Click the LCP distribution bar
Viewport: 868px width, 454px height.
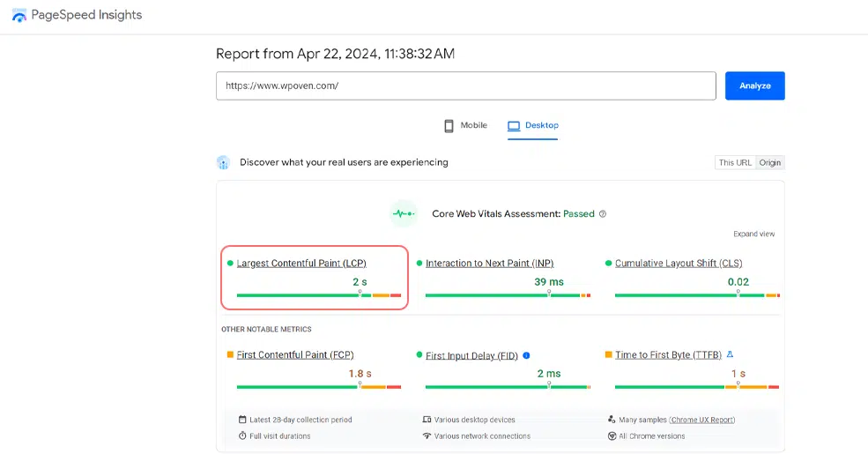click(x=319, y=295)
